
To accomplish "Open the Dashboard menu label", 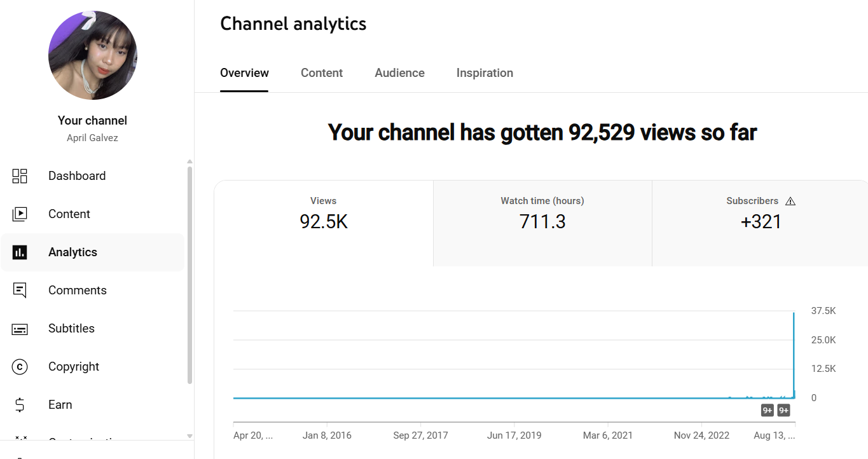I will pos(77,176).
